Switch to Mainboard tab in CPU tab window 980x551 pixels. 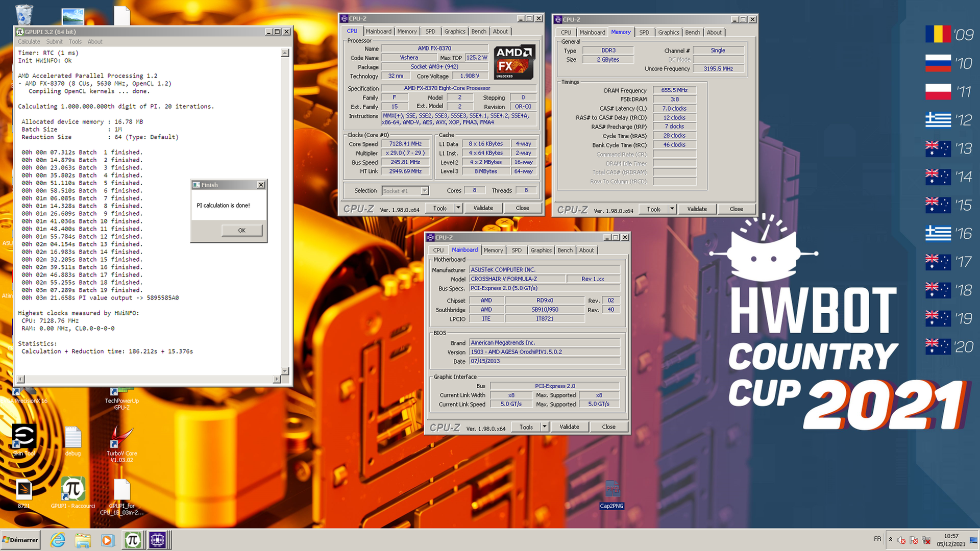[378, 31]
